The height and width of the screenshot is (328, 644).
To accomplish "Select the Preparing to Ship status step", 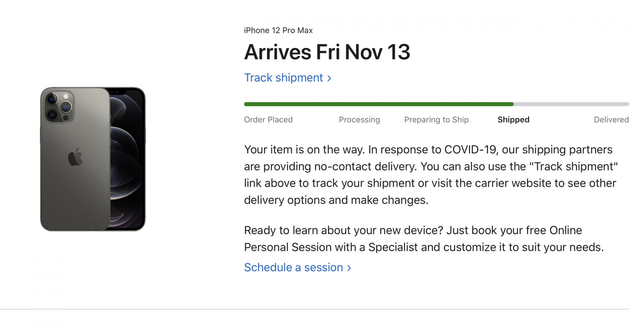I will click(436, 120).
